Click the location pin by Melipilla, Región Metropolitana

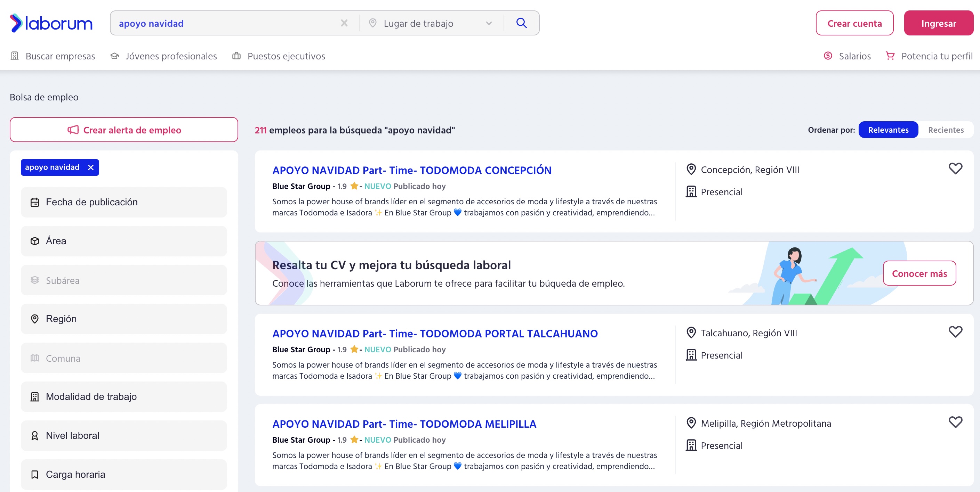coord(691,423)
